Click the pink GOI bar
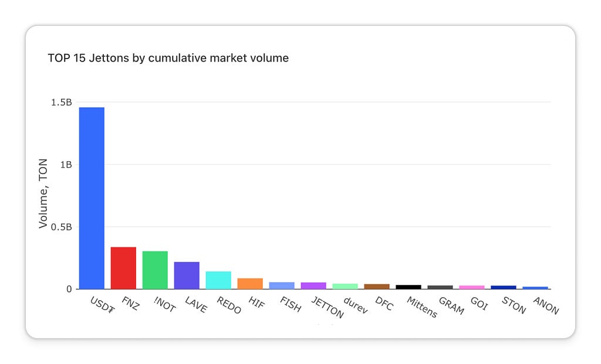 472,287
